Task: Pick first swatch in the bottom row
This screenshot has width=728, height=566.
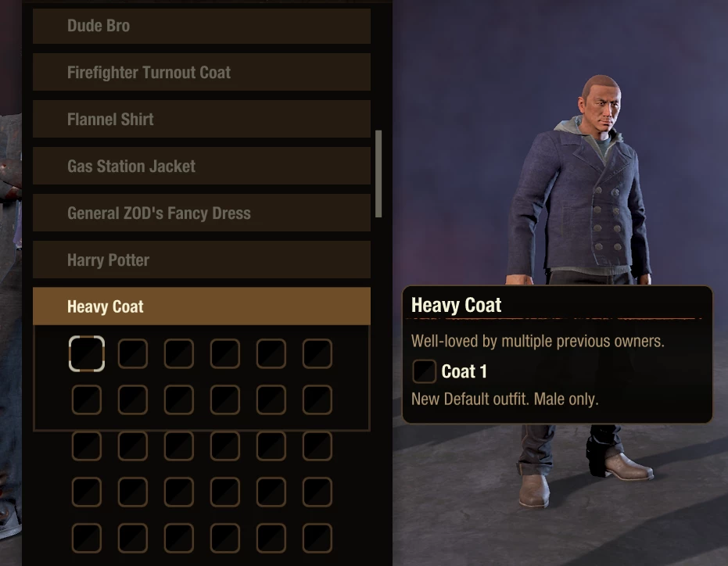Action: pyautogui.click(x=86, y=538)
